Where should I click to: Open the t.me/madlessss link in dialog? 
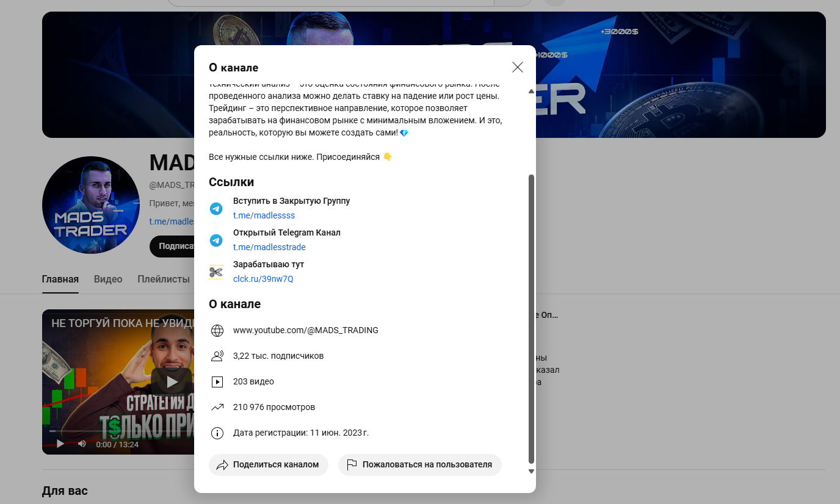[264, 215]
